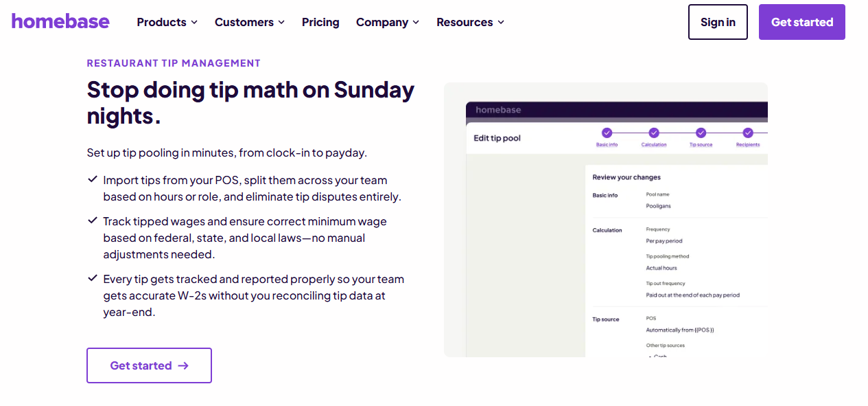Click checkmark beside Every tip gets tracked

(x=92, y=278)
